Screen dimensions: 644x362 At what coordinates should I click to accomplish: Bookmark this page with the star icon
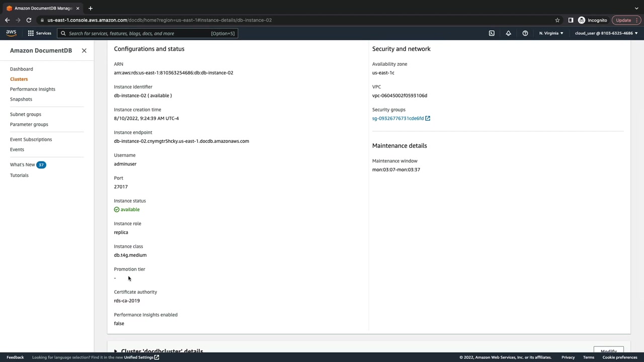click(557, 20)
